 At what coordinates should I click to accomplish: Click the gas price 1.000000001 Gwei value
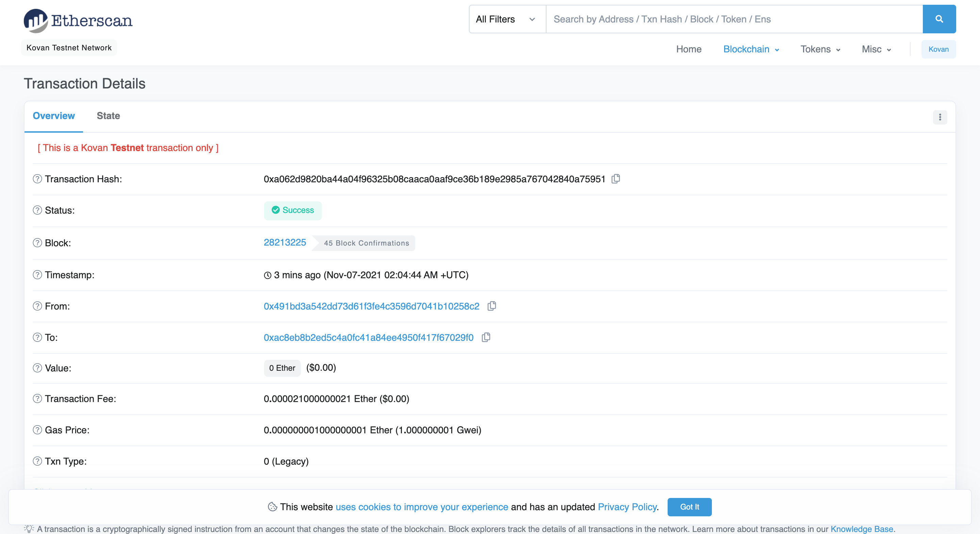click(x=438, y=430)
